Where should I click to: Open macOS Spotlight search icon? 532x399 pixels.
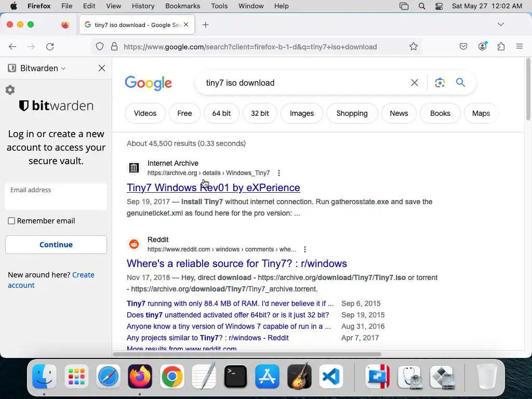[x=422, y=6]
